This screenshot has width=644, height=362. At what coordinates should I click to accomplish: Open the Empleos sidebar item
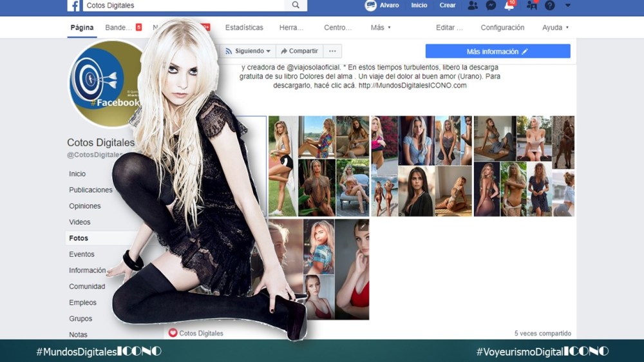pyautogui.click(x=82, y=303)
